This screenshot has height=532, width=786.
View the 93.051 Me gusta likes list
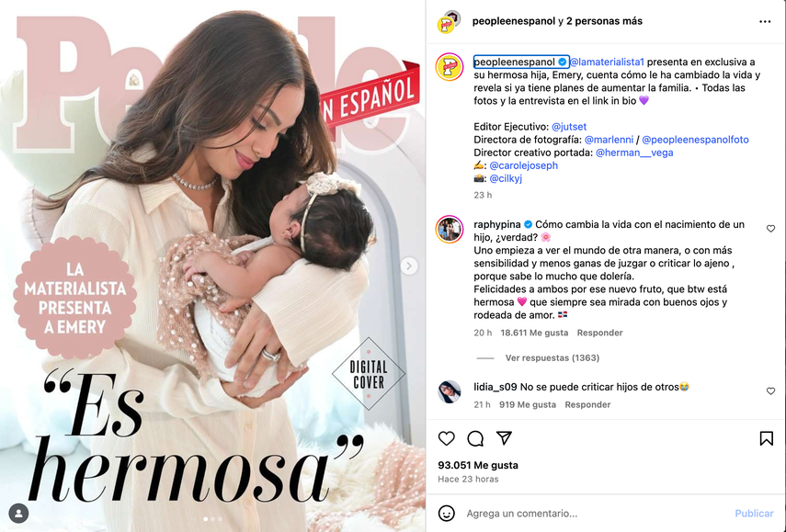478,465
